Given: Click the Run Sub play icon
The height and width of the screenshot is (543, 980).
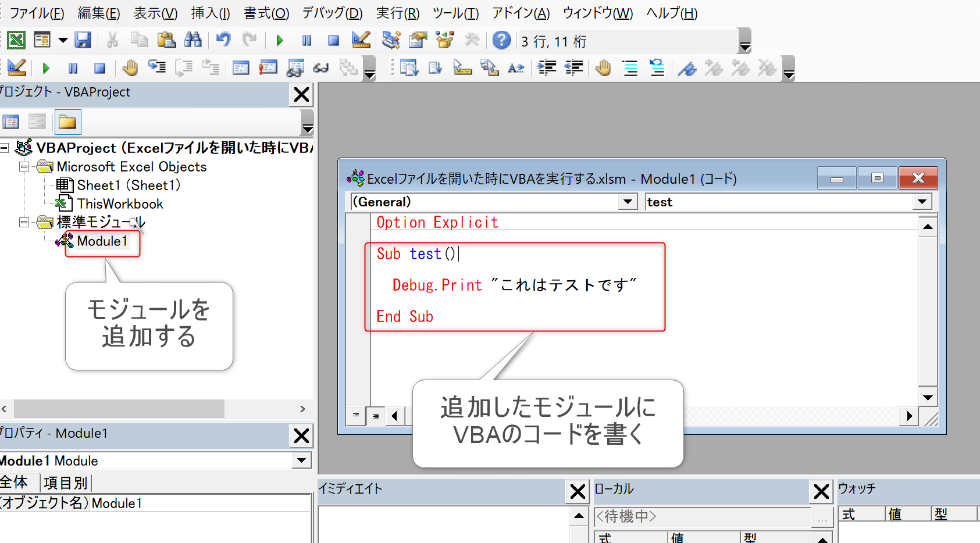Looking at the screenshot, I should click(280, 40).
